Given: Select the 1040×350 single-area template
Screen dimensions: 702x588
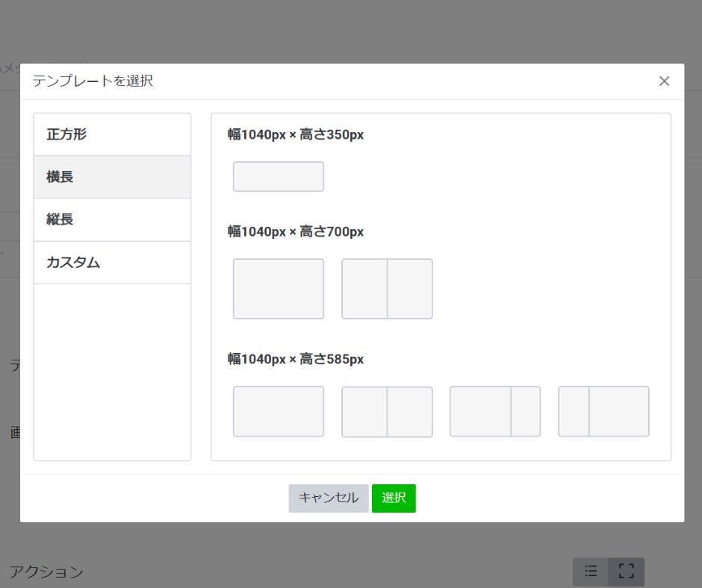Looking at the screenshot, I should tap(278, 177).
